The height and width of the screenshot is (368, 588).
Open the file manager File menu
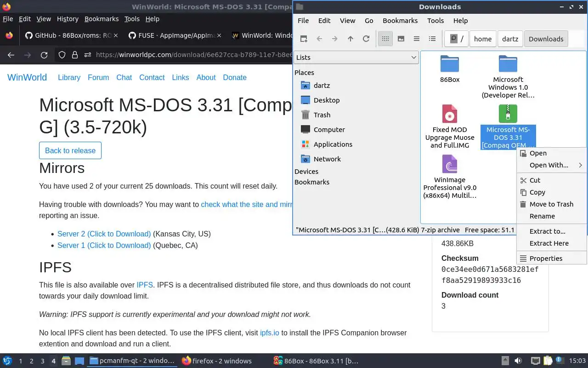click(x=303, y=21)
